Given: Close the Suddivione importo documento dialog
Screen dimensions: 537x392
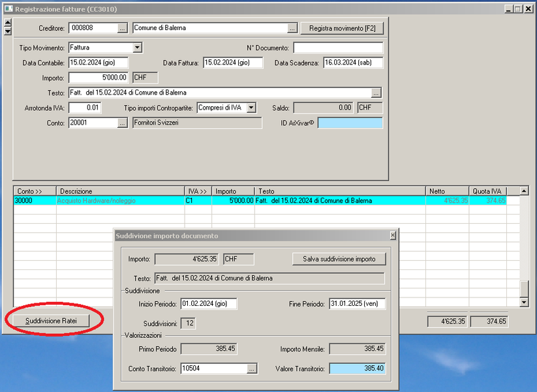Looking at the screenshot, I should [392, 235].
